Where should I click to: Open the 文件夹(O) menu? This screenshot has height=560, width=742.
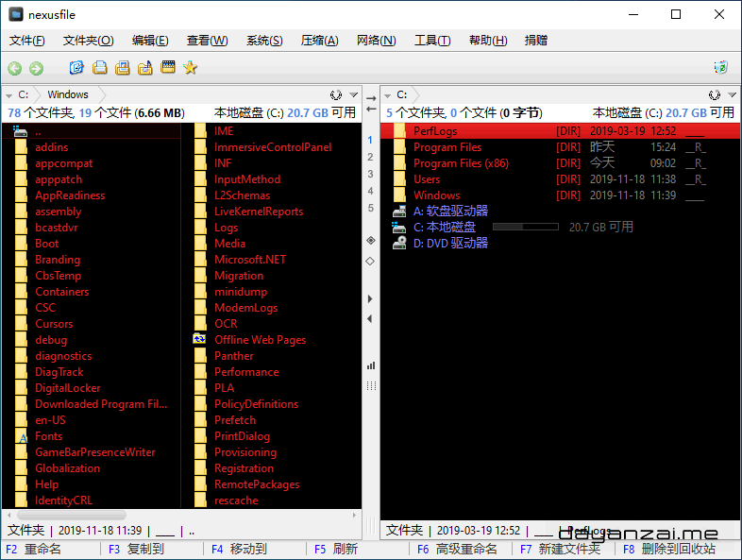pyautogui.click(x=89, y=41)
